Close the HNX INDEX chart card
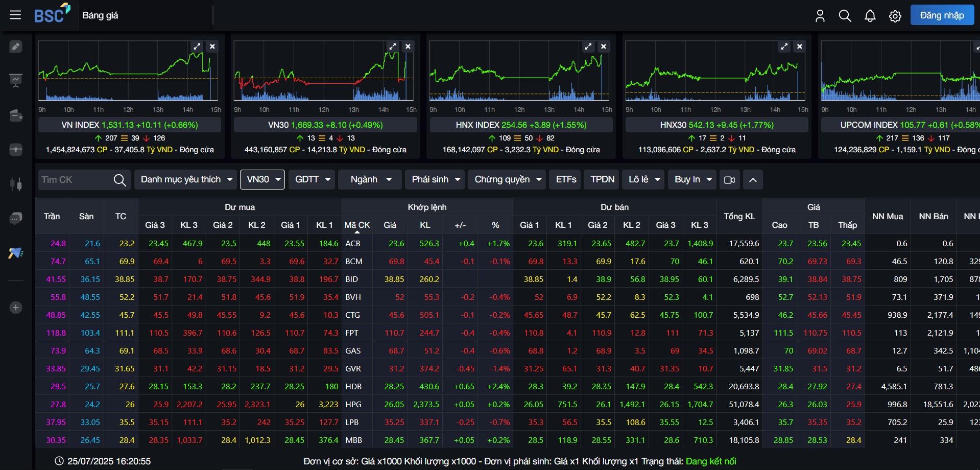Viewport: 980px width, 470px height. 604,46
